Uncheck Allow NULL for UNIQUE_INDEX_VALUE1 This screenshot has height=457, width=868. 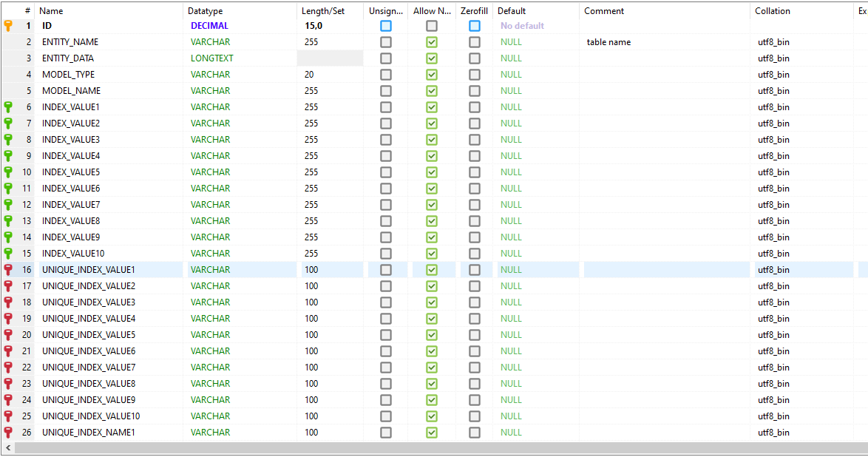[x=432, y=270]
